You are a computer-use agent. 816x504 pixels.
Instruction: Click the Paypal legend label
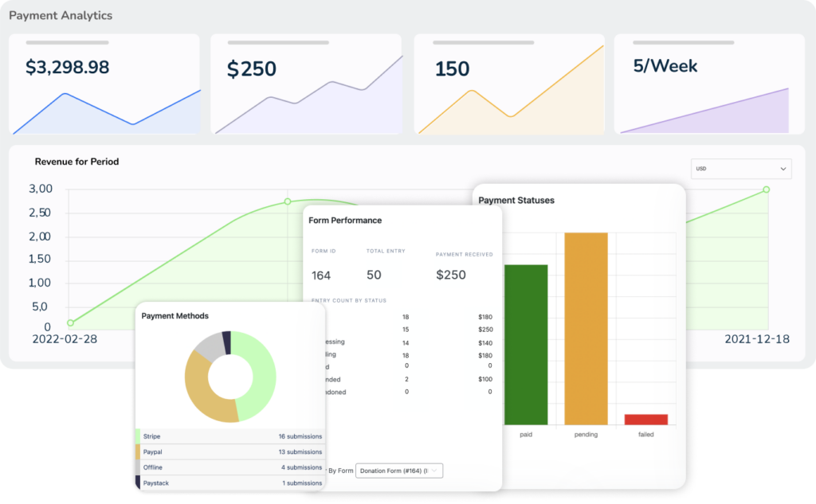tap(152, 452)
